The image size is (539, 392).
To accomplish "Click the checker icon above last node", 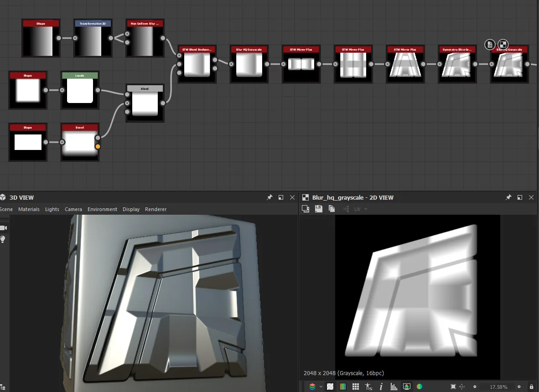I will tap(503, 44).
